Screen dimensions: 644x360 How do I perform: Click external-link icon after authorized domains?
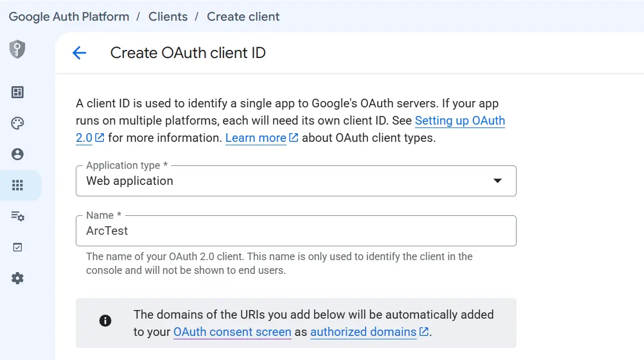[x=424, y=331]
